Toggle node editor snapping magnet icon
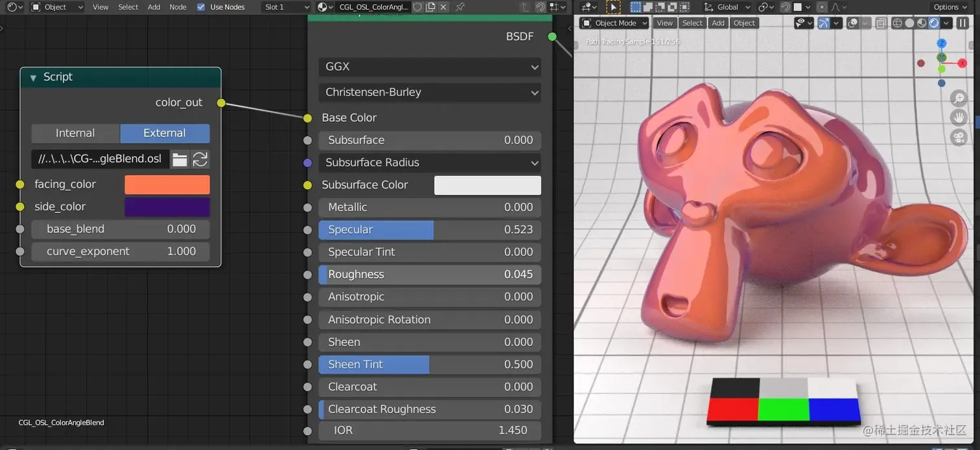 [x=540, y=7]
